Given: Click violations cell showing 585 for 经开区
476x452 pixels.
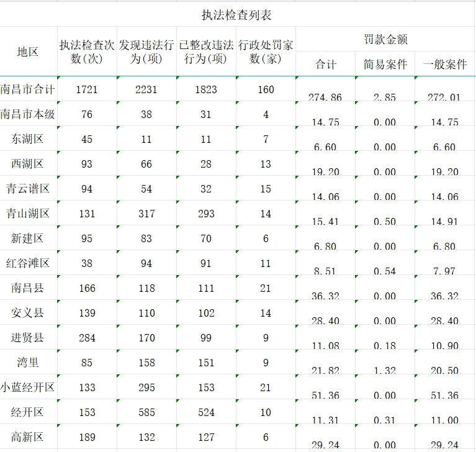Looking at the screenshot, I should 146,412.
